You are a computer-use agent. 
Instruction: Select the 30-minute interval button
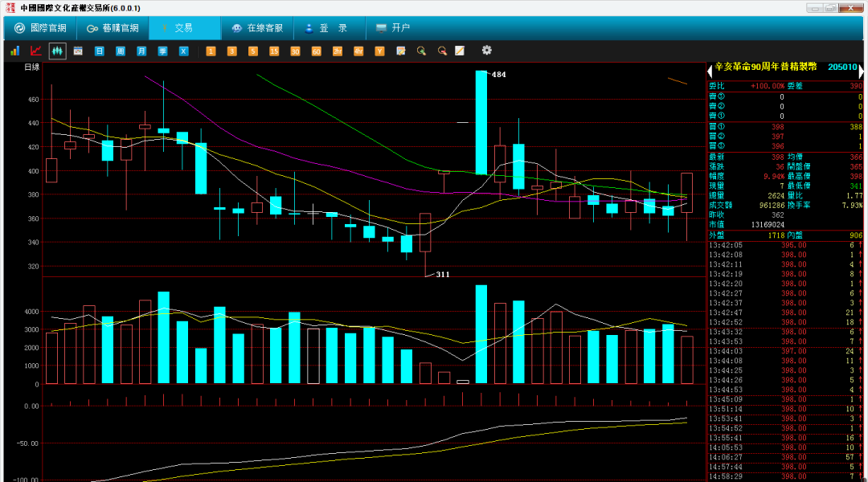(295, 51)
